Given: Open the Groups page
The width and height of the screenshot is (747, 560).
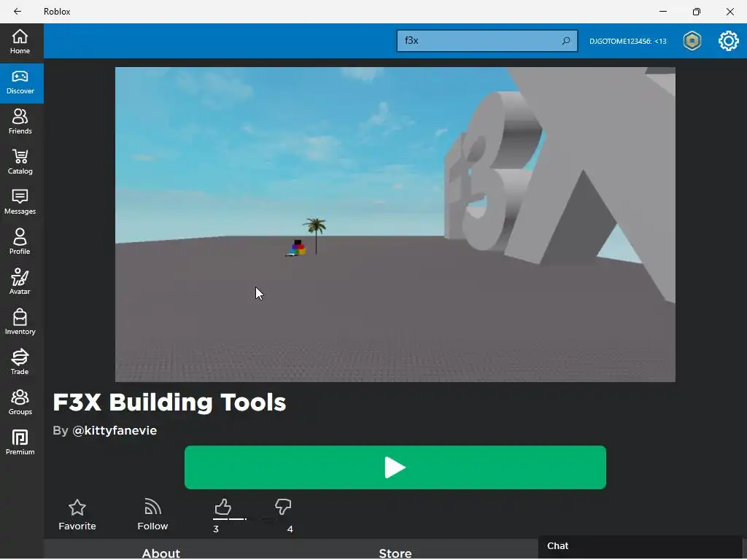Looking at the screenshot, I should [x=20, y=402].
